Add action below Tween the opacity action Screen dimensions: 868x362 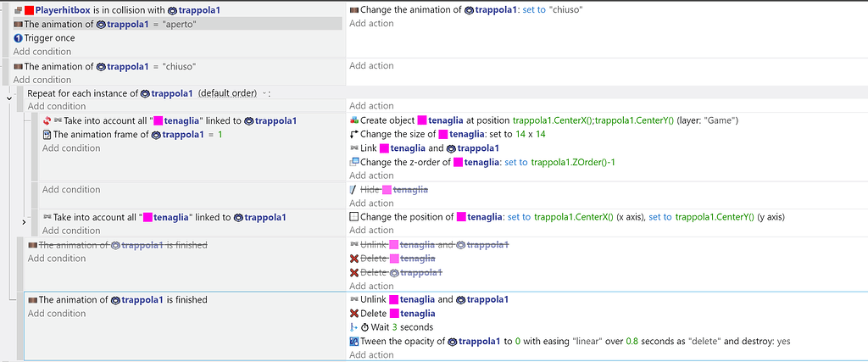coord(371,355)
